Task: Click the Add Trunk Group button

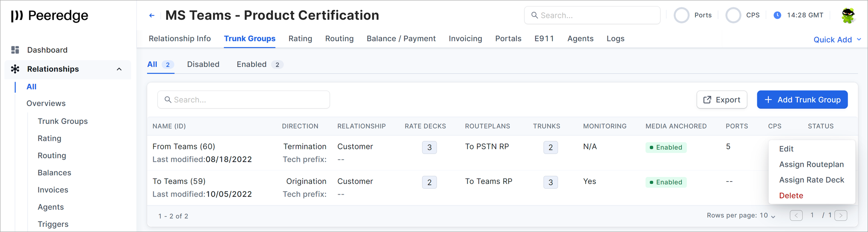Action: tap(802, 100)
